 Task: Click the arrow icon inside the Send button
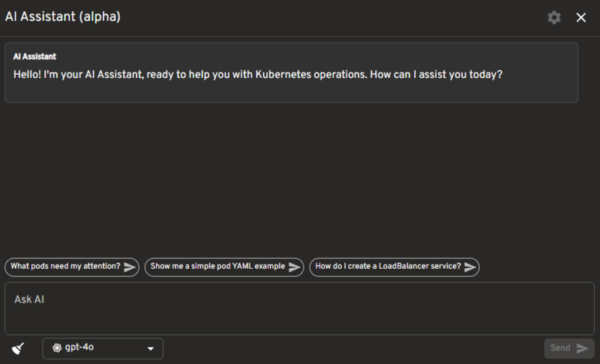point(582,348)
